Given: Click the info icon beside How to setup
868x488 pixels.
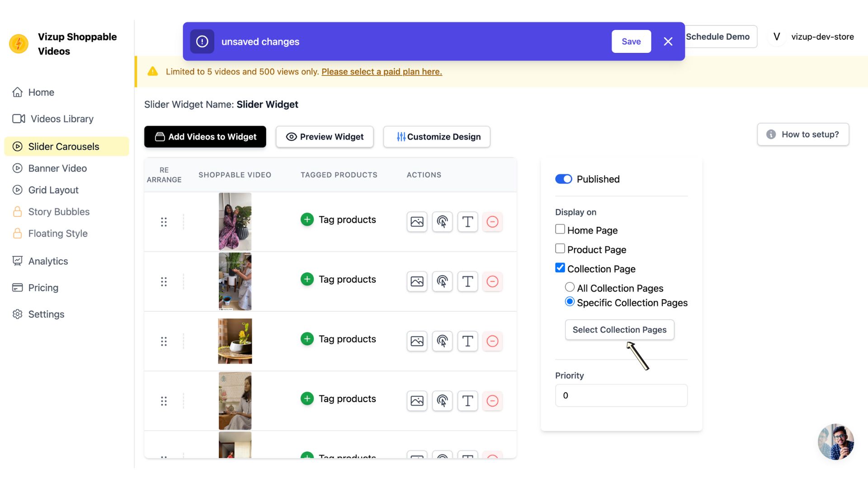Looking at the screenshot, I should pos(771,134).
